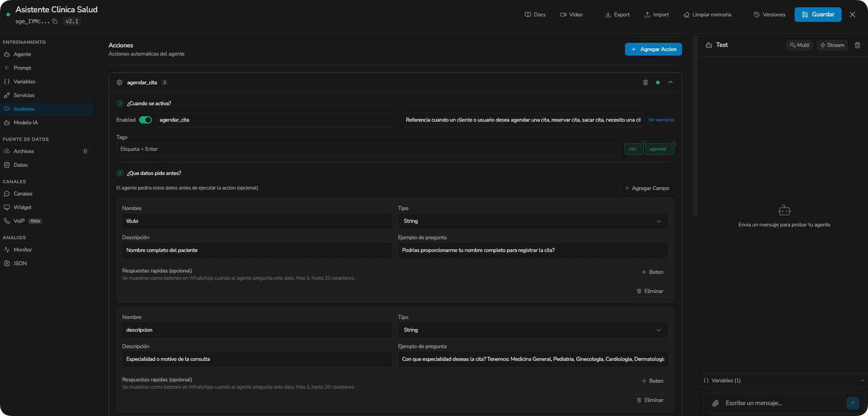Open the Datos section

[47, 165]
